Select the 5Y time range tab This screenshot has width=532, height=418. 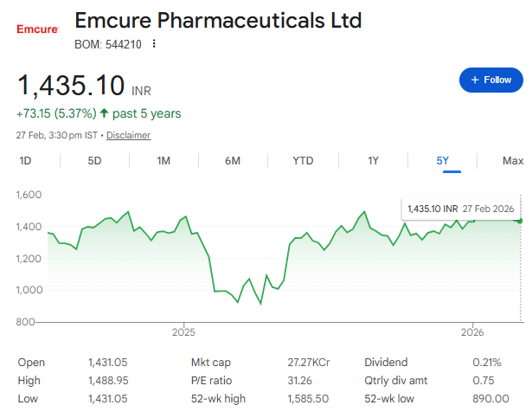[x=443, y=160]
